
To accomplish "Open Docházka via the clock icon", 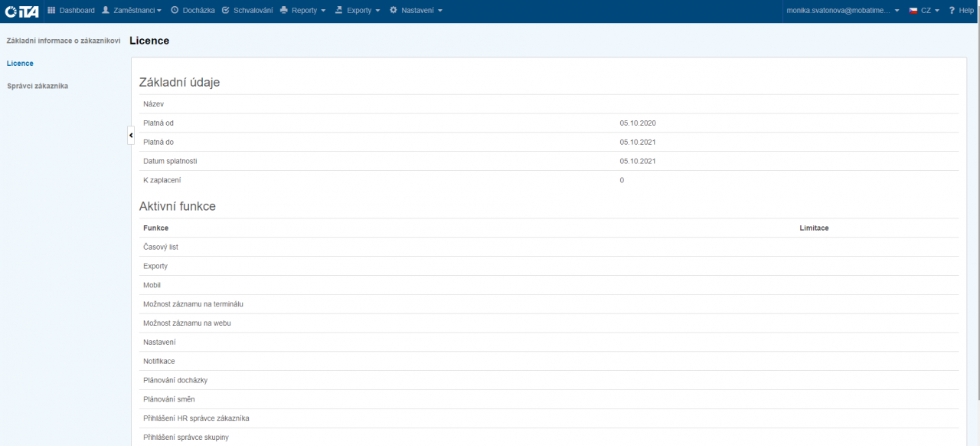I will click(x=175, y=11).
